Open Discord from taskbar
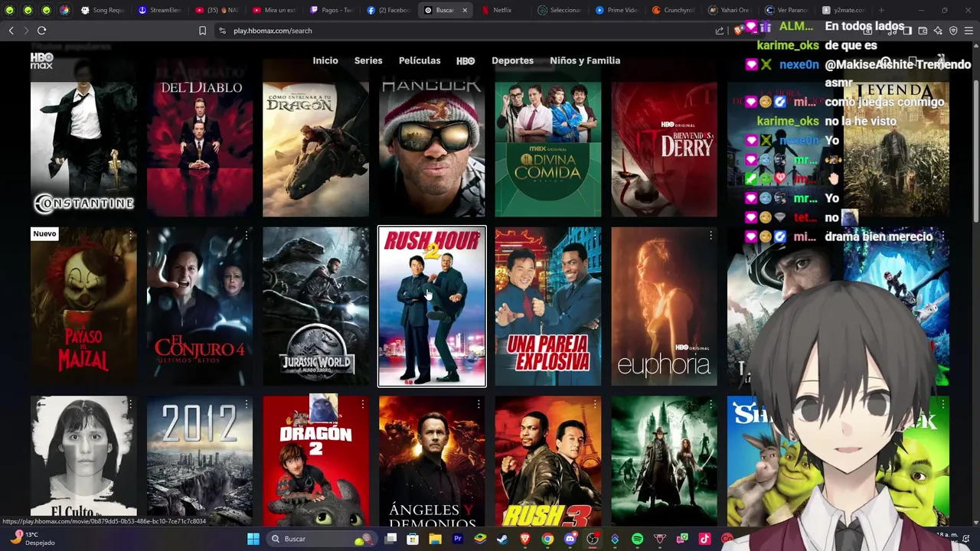This screenshot has height=551, width=980. coord(570,539)
